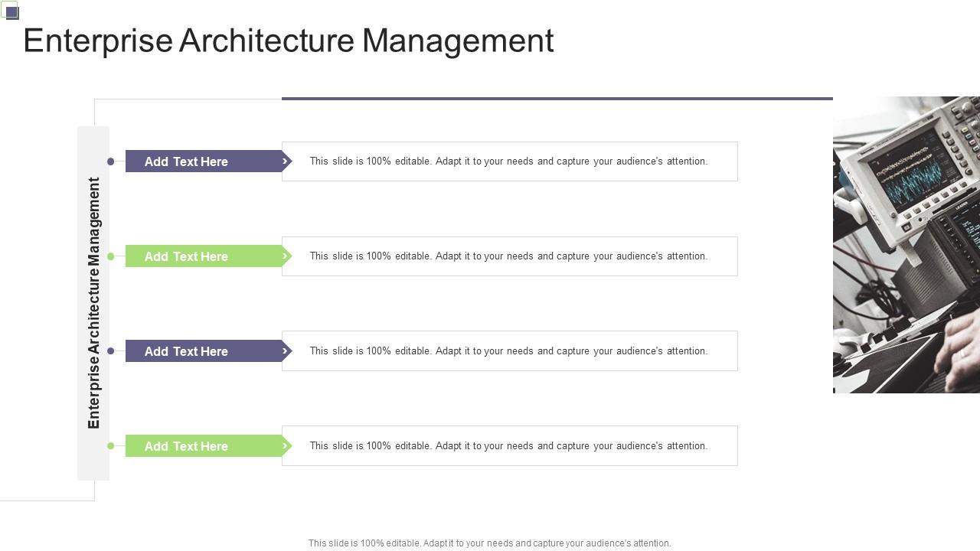The width and height of the screenshot is (980, 551).
Task: Click the fourth Add Text Here label
Action: click(x=185, y=445)
